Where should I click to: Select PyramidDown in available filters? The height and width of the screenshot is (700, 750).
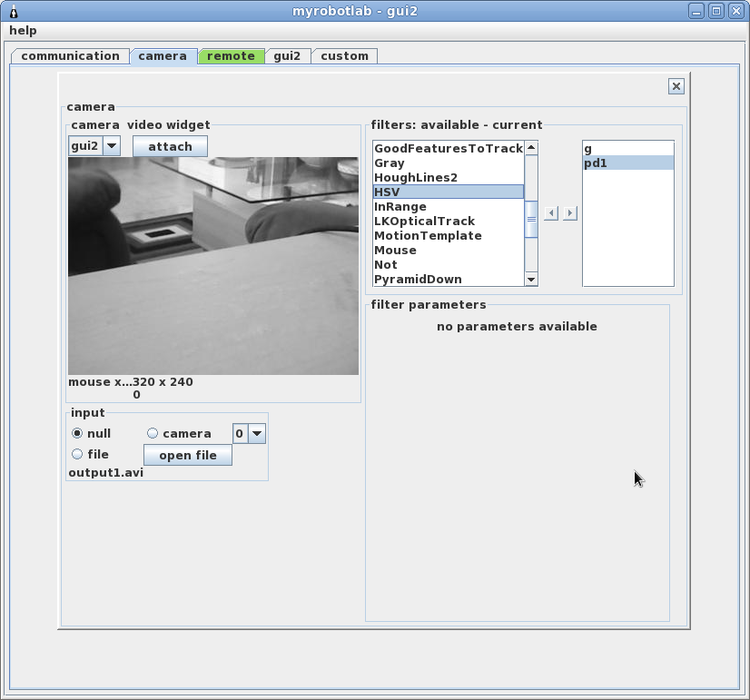tap(449, 280)
